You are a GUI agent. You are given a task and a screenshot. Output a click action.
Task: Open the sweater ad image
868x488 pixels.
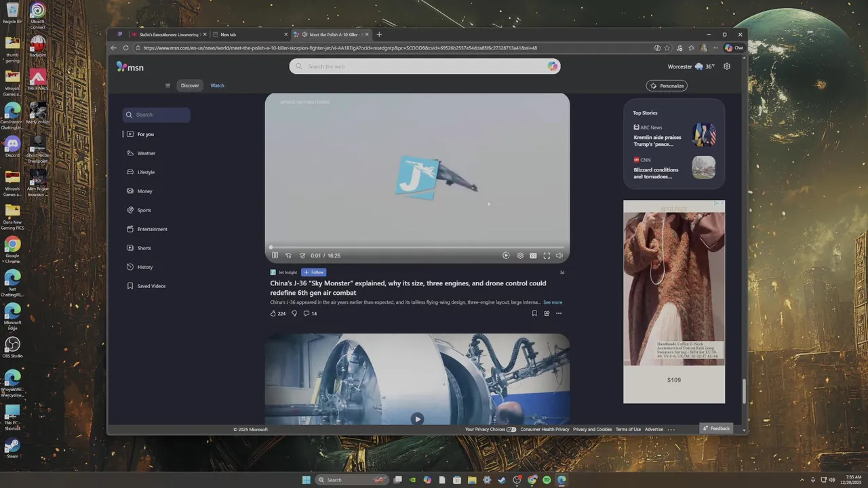click(674, 289)
